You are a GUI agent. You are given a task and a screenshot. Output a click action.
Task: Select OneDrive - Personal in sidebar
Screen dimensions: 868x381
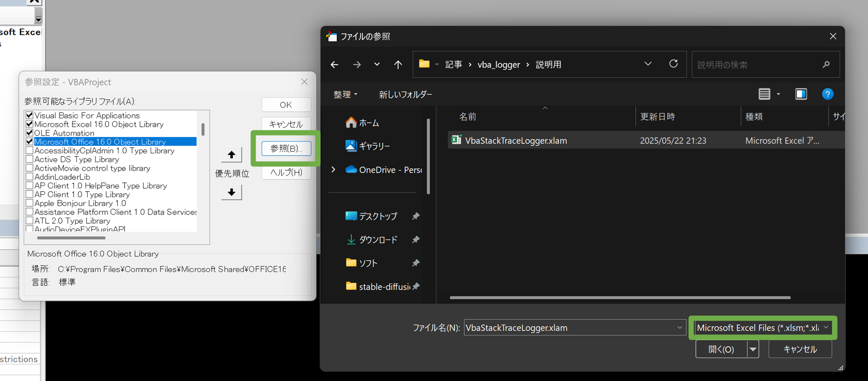tap(384, 170)
